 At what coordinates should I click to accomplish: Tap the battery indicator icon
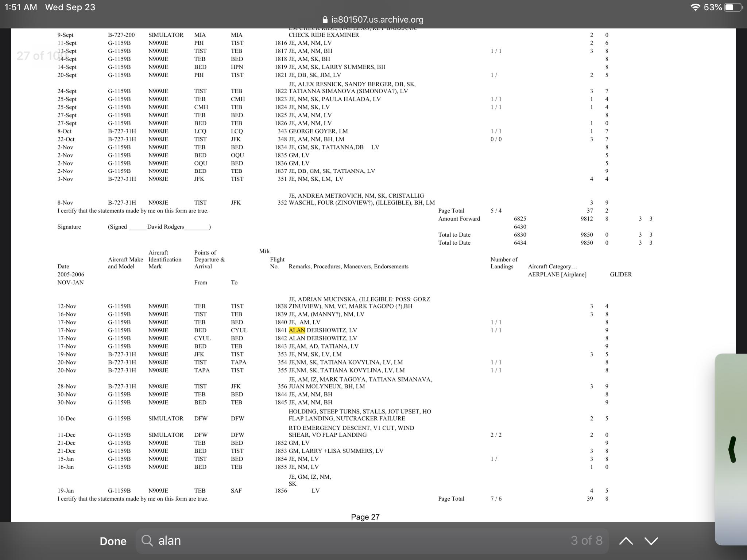(x=733, y=7)
